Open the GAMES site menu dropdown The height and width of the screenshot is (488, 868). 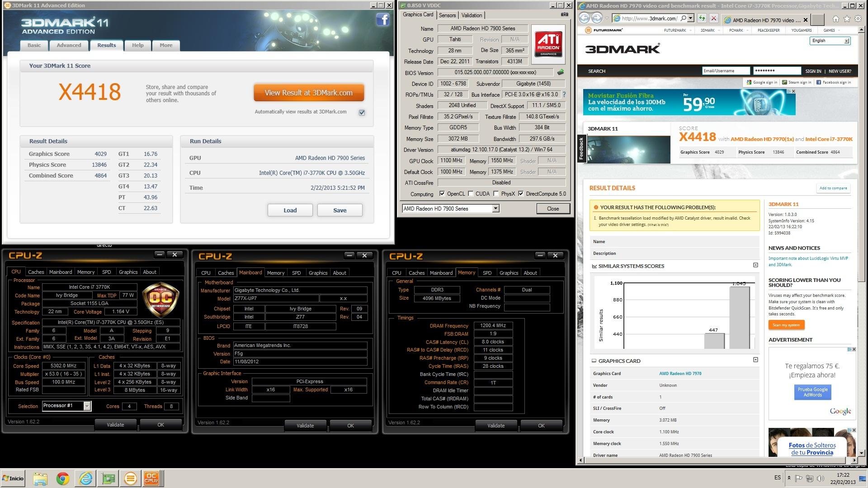pyautogui.click(x=832, y=30)
